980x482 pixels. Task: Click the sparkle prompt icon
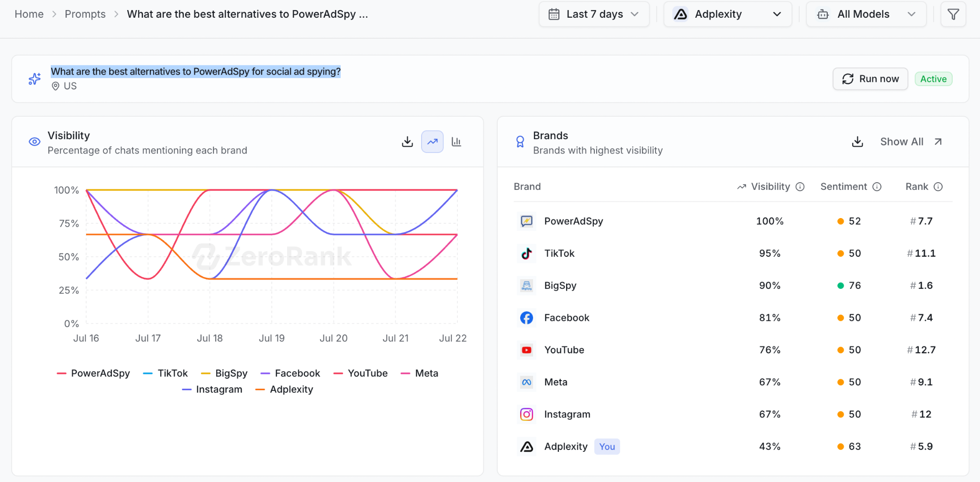[34, 79]
